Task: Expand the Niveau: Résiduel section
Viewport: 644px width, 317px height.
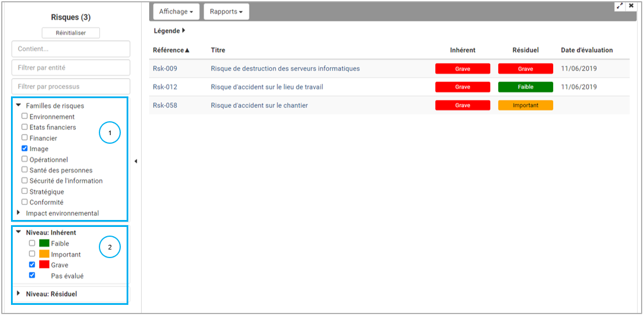Action: click(x=19, y=293)
